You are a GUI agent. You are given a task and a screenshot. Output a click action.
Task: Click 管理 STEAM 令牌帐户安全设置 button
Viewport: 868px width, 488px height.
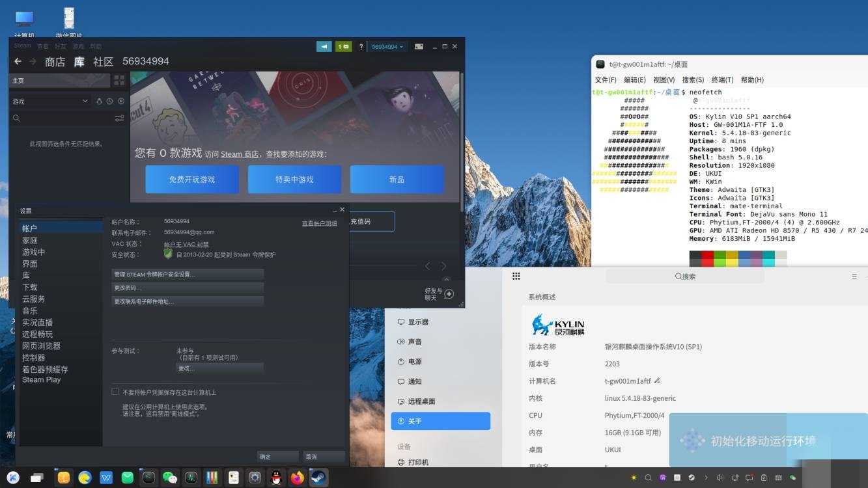point(188,274)
